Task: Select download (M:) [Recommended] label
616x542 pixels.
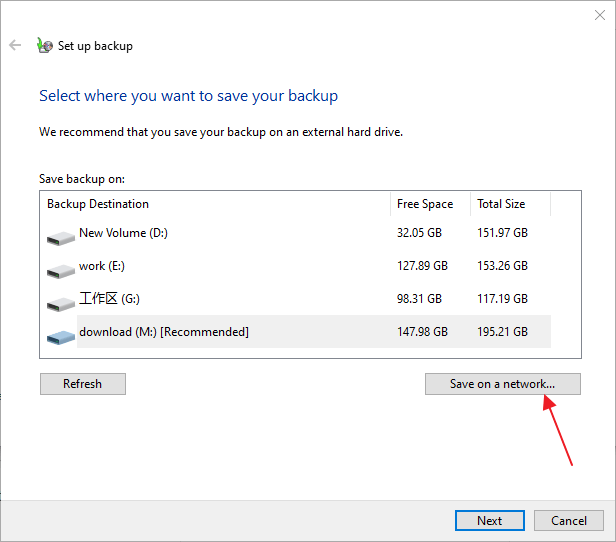Action: tap(164, 332)
